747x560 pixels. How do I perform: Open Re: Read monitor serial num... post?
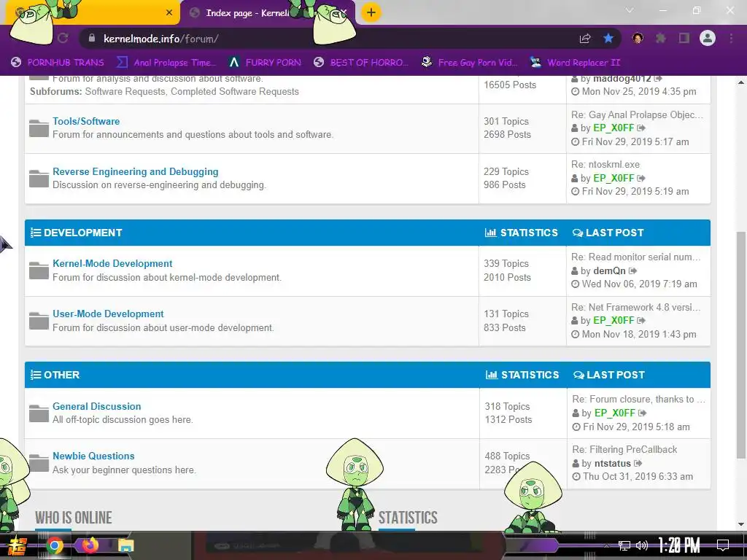[x=636, y=257]
